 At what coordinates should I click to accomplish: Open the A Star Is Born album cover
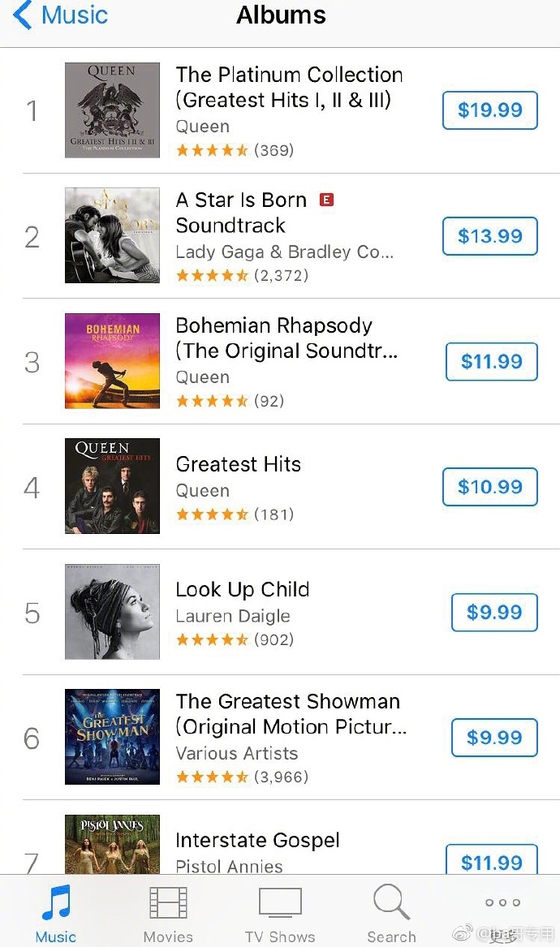[112, 235]
